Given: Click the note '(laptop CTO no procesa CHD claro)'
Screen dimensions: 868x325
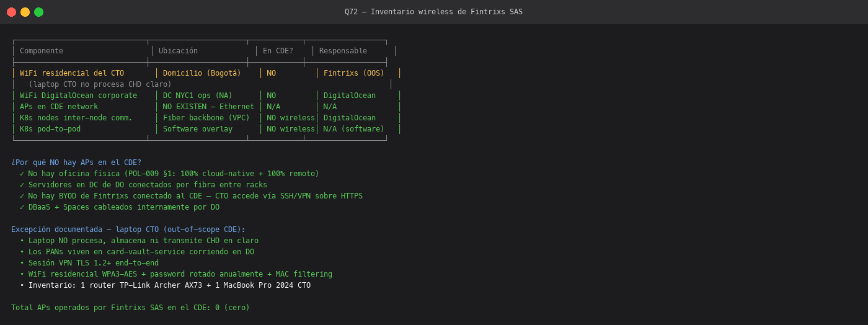Looking at the screenshot, I should pos(100,84).
